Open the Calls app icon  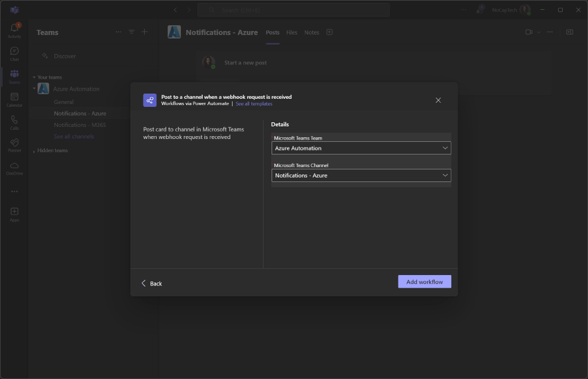14,122
